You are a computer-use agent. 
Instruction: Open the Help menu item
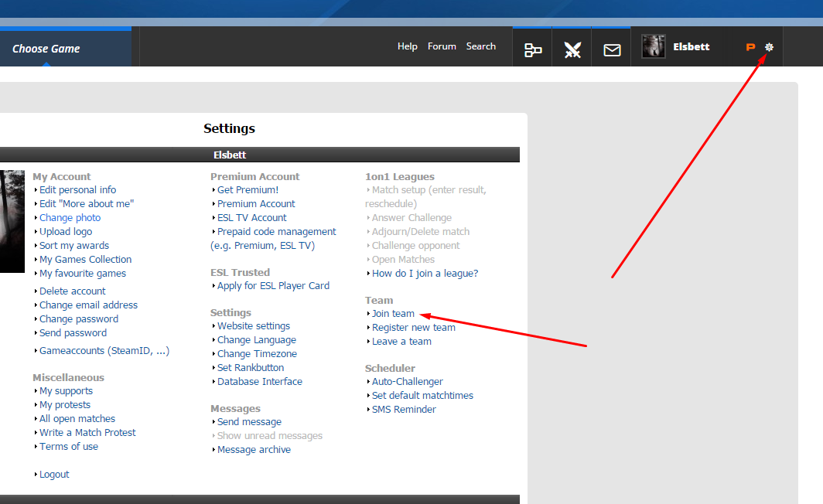(407, 46)
